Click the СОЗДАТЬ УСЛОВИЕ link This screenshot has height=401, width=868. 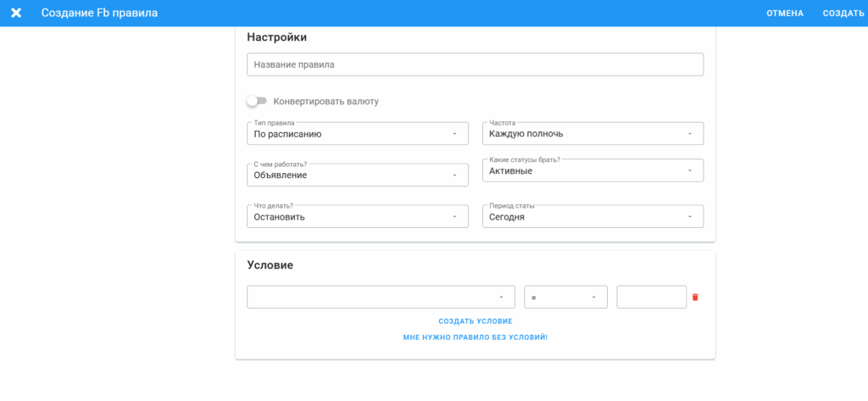[476, 321]
